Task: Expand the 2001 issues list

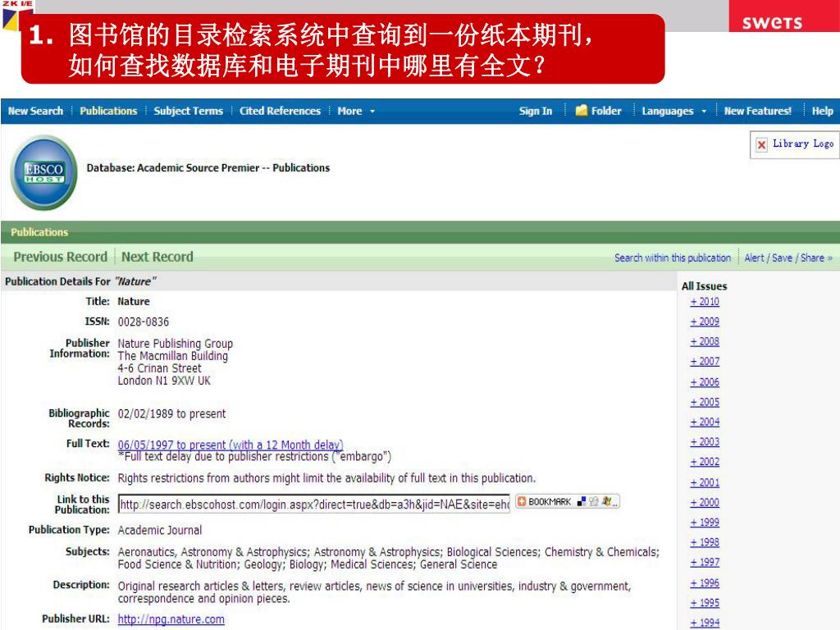Action: pyautogui.click(x=705, y=482)
